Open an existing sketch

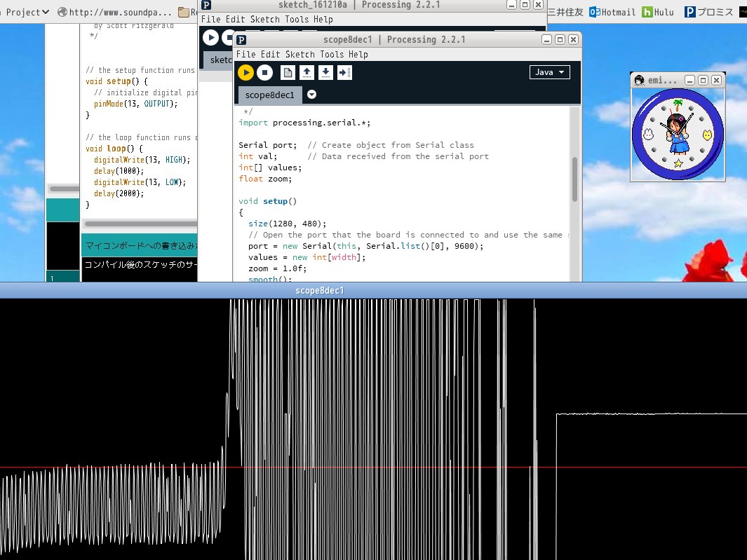(x=307, y=72)
